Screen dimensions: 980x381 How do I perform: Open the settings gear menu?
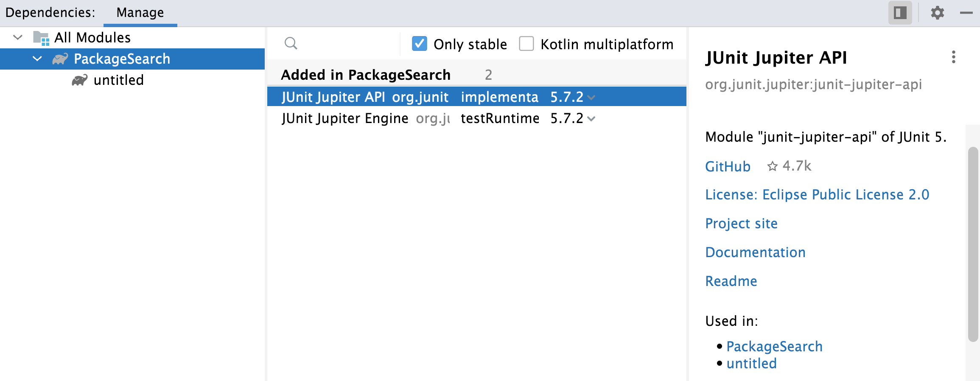click(x=937, y=13)
